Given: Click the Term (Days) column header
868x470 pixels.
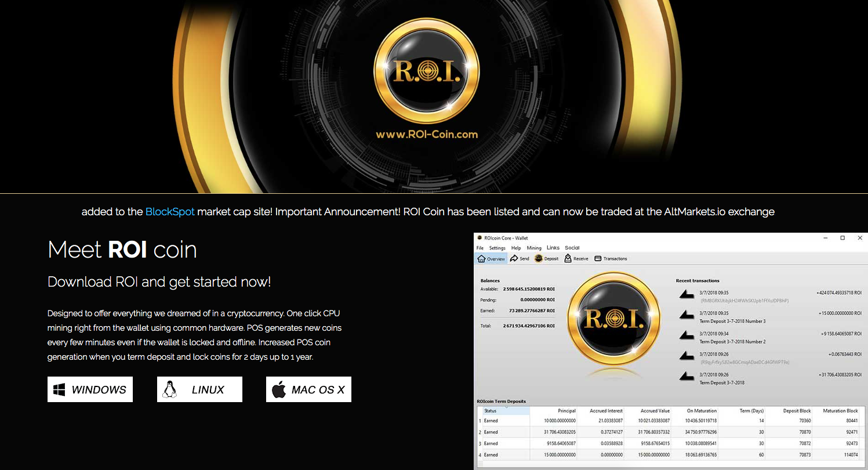Looking at the screenshot, I should (x=743, y=411).
